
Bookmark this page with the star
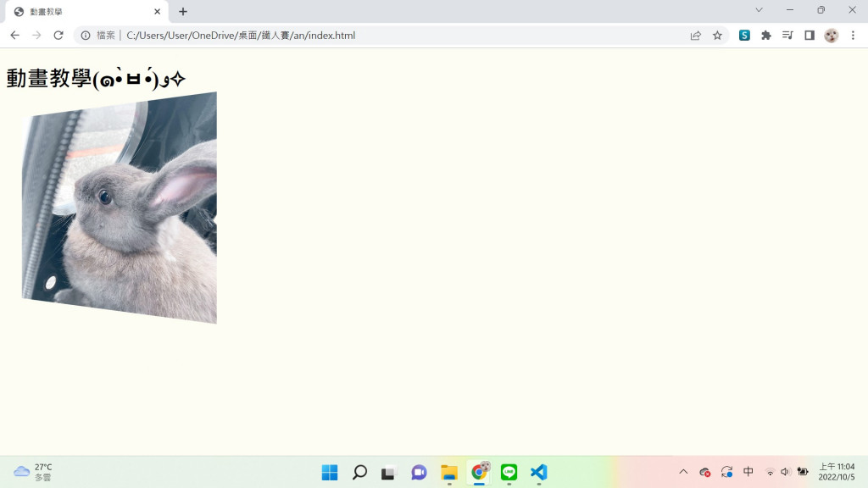[x=717, y=36]
